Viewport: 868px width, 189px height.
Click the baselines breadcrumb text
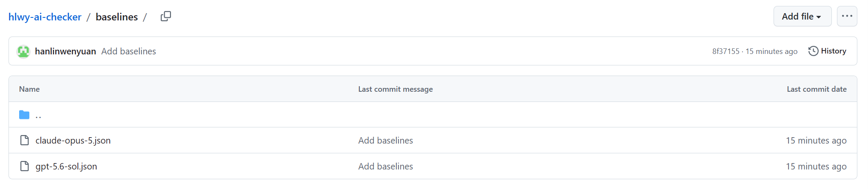click(117, 17)
